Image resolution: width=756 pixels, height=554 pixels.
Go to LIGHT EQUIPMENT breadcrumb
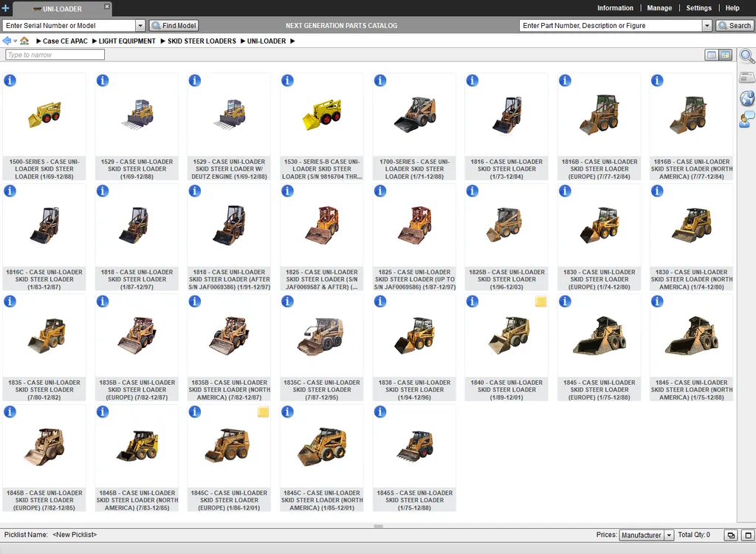pos(127,41)
